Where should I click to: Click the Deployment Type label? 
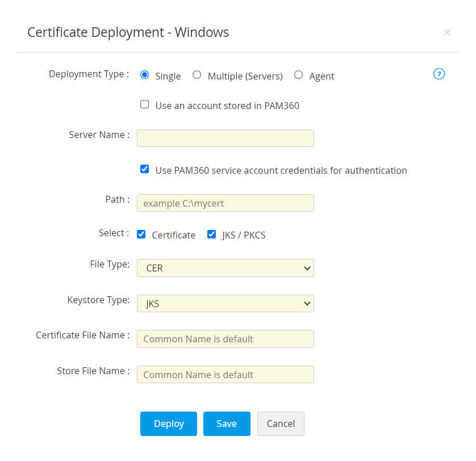89,74
